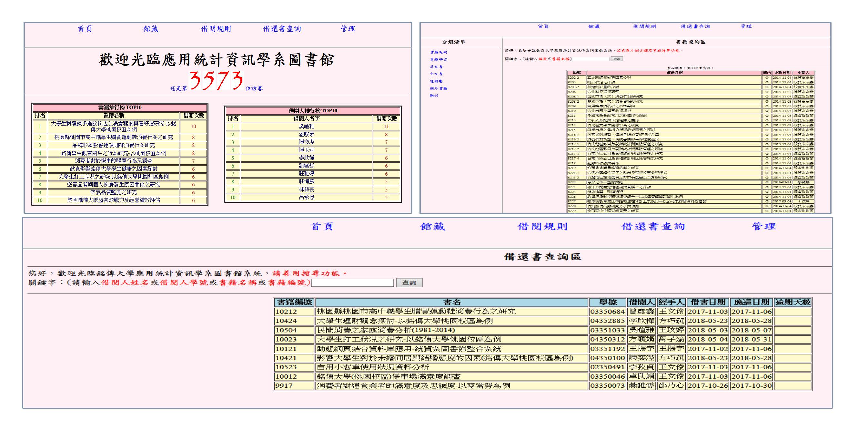Select 書籍查詢 in the 分類清單 sidebar
This screenshot has width=868, height=430.
click(x=439, y=52)
